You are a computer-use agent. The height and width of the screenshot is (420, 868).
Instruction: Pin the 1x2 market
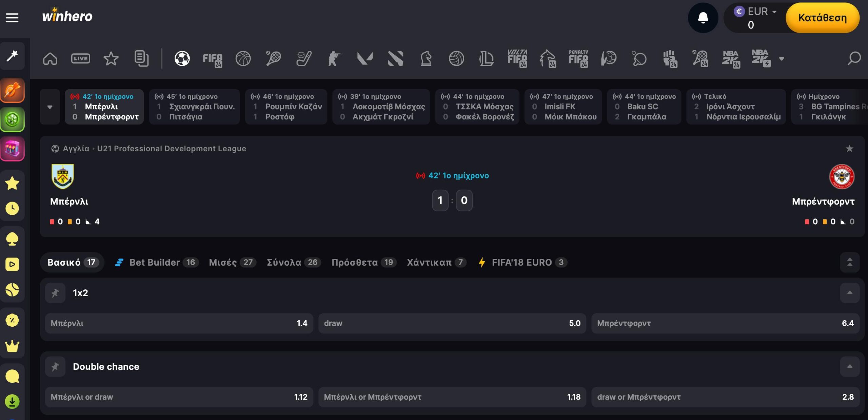click(55, 293)
